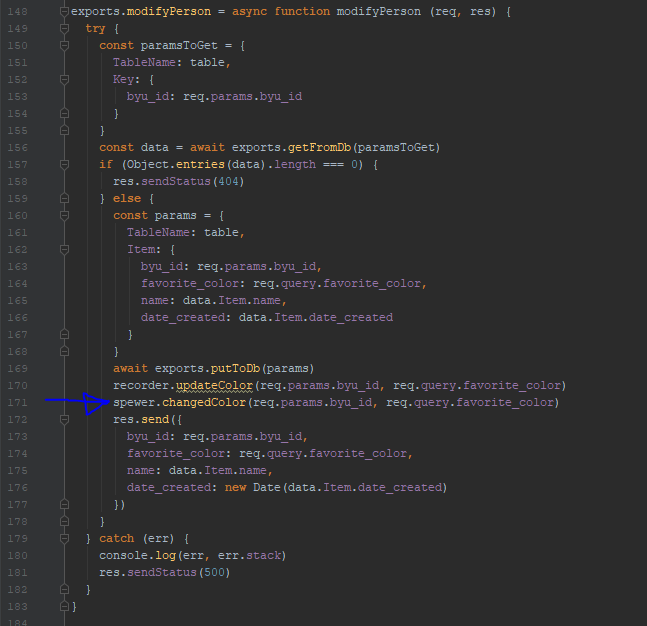647x626 pixels.
Task: Collapse the try block fold at line 149
Action: coord(64,28)
